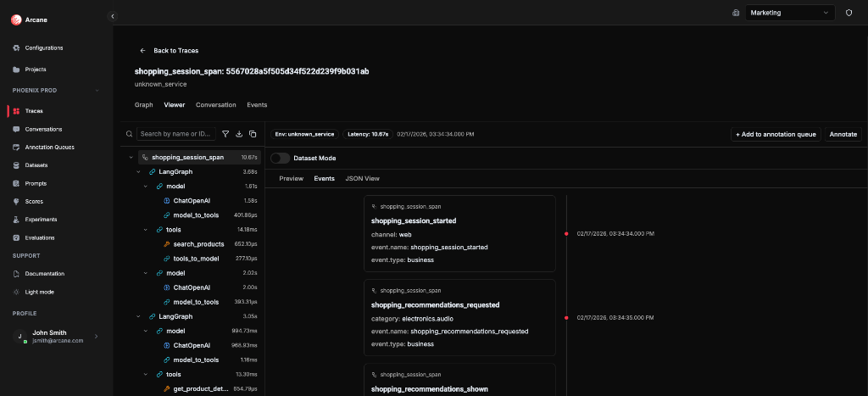The width and height of the screenshot is (868, 396).
Task: Click the shopping_session_started event title
Action: 414,221
